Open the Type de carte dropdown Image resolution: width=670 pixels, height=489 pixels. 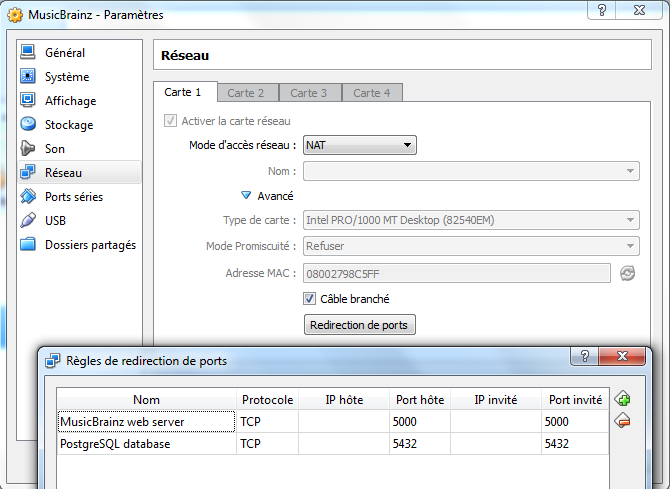coord(471,220)
